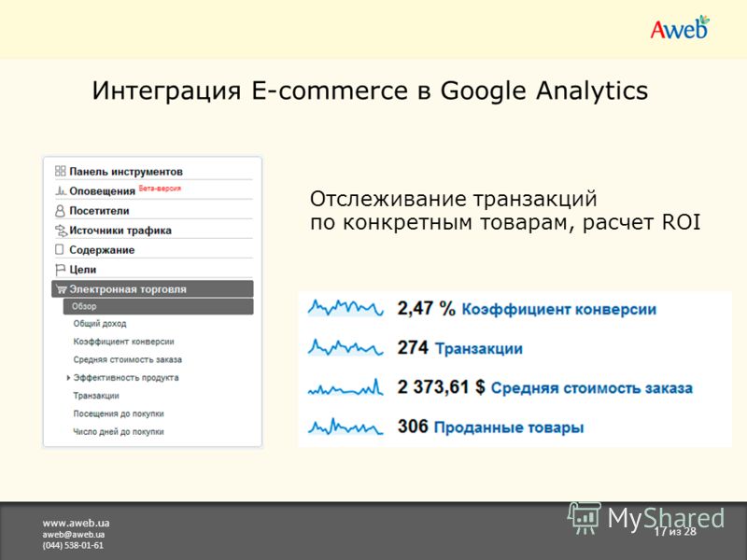Click the Транзакции metric link
747x560 pixels.
[x=479, y=348]
